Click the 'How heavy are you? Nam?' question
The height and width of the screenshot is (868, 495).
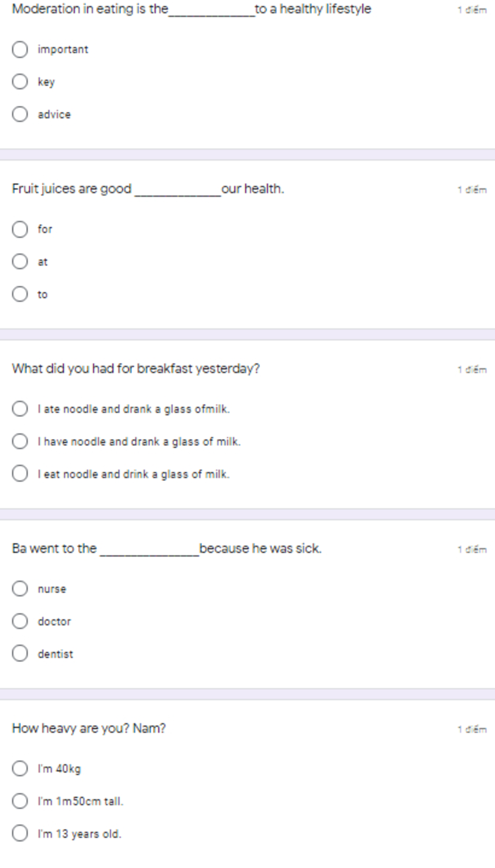click(x=89, y=728)
